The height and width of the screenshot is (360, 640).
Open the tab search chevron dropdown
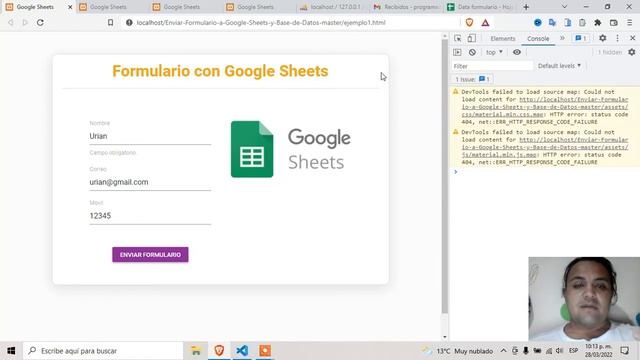coord(564,7)
